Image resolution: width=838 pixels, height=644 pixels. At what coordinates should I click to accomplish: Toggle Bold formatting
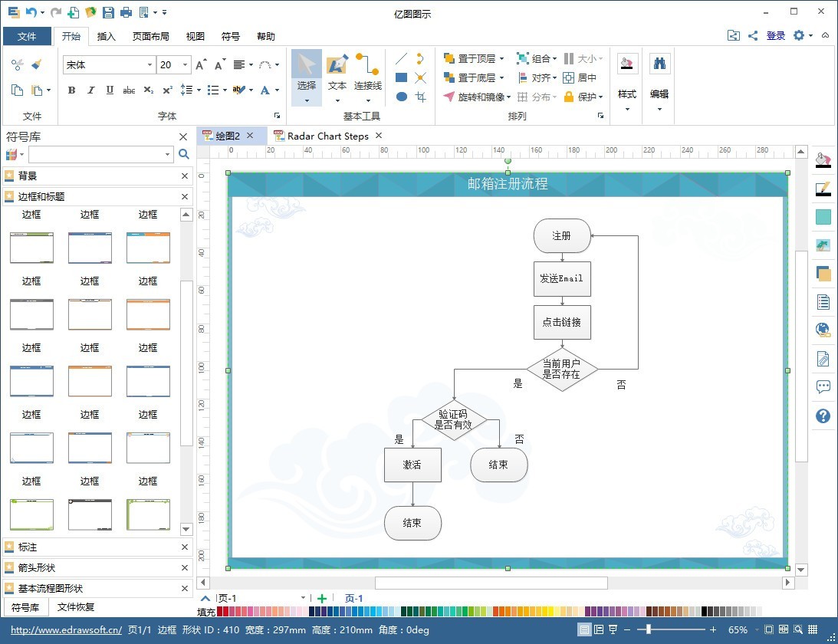(71, 90)
